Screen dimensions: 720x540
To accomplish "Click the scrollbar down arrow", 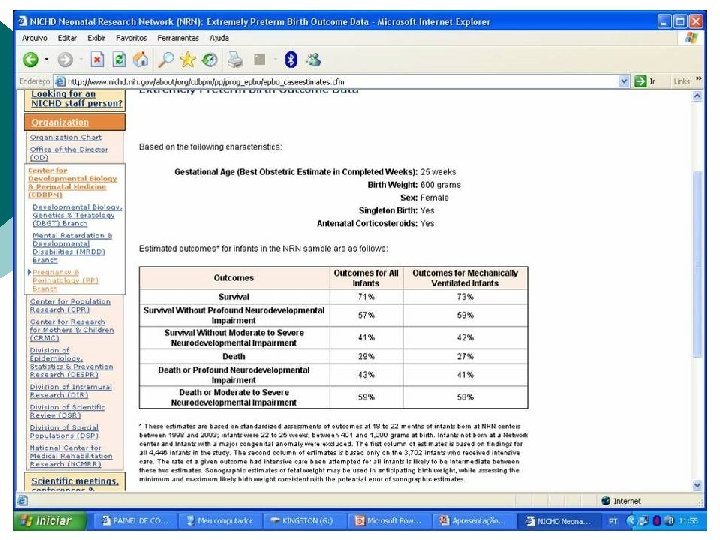I will click(x=697, y=485).
